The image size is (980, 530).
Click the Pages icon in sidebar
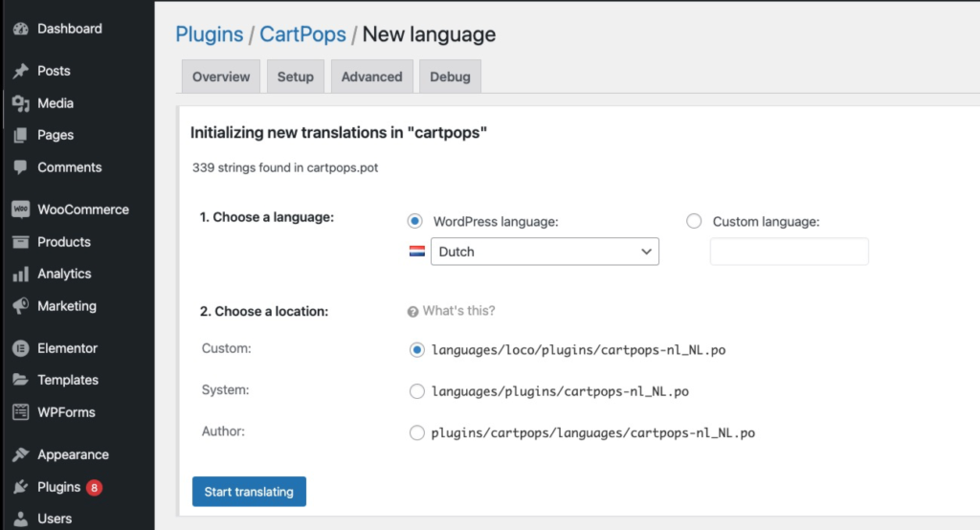(21, 135)
